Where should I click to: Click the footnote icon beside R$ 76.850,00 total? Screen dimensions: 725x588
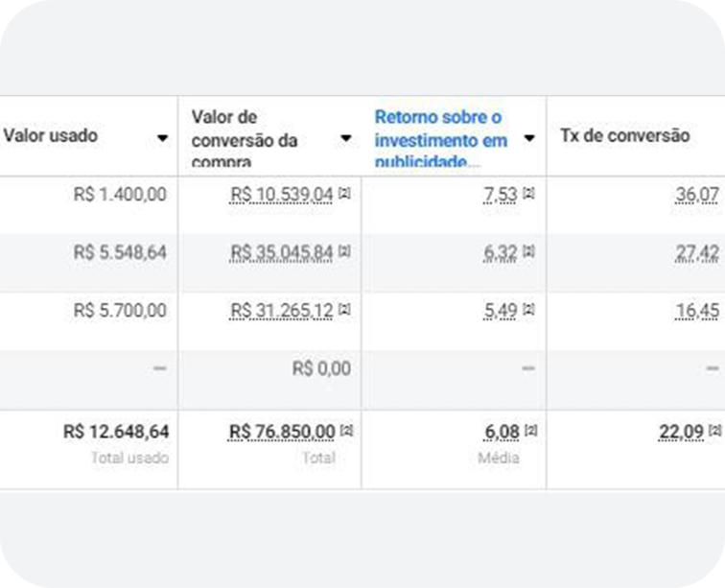click(345, 431)
